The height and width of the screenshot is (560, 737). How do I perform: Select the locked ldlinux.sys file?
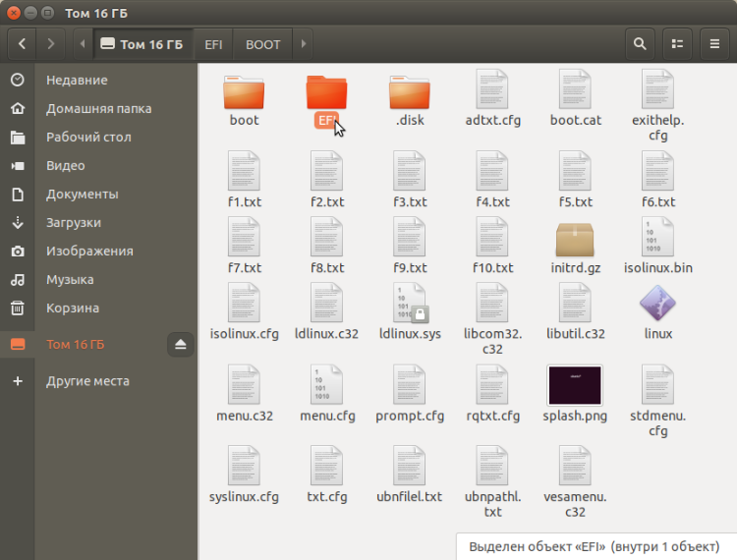410,305
